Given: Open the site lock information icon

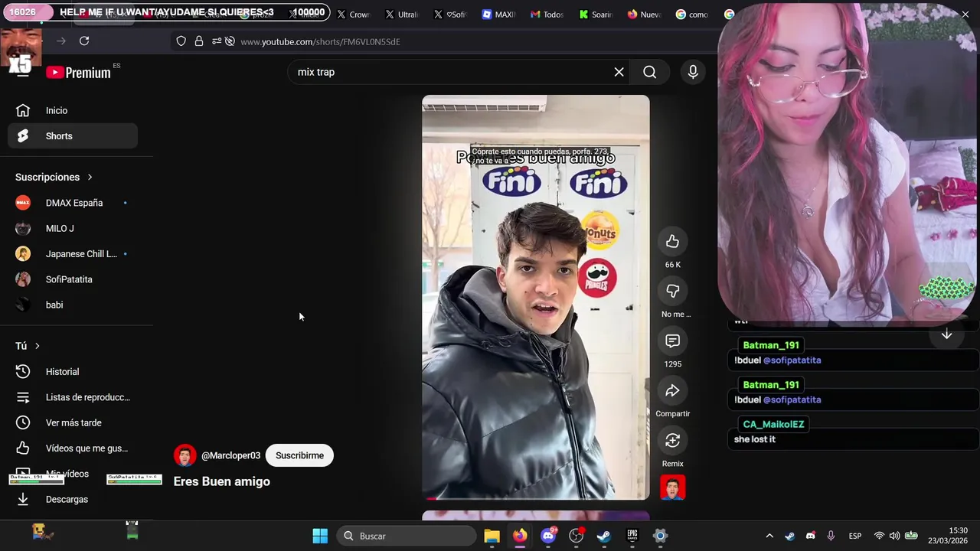Looking at the screenshot, I should (199, 41).
